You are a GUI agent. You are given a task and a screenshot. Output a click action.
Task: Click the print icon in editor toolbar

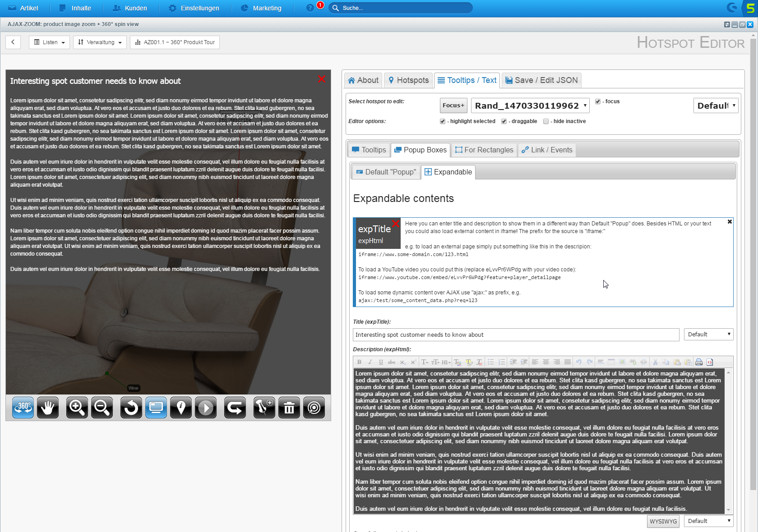pos(699,362)
